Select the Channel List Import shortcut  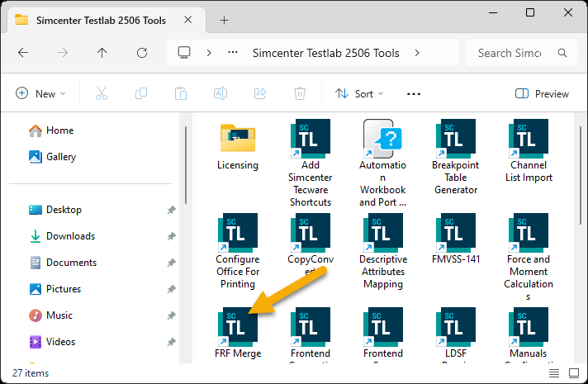tap(529, 139)
